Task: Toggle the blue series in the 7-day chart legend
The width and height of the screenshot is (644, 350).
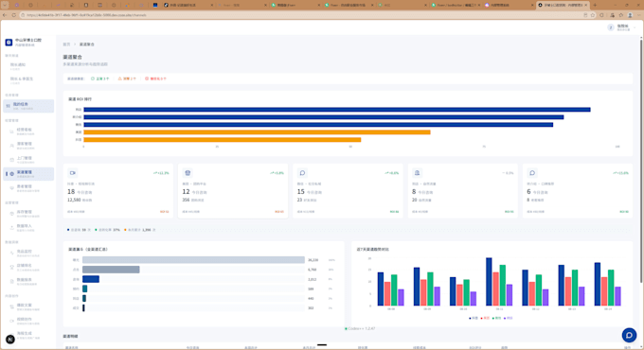Action: [474, 318]
